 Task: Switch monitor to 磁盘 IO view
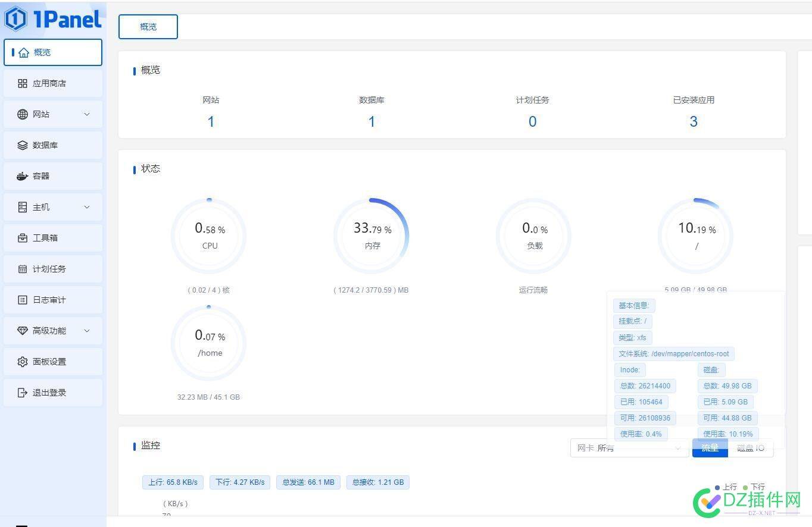750,448
